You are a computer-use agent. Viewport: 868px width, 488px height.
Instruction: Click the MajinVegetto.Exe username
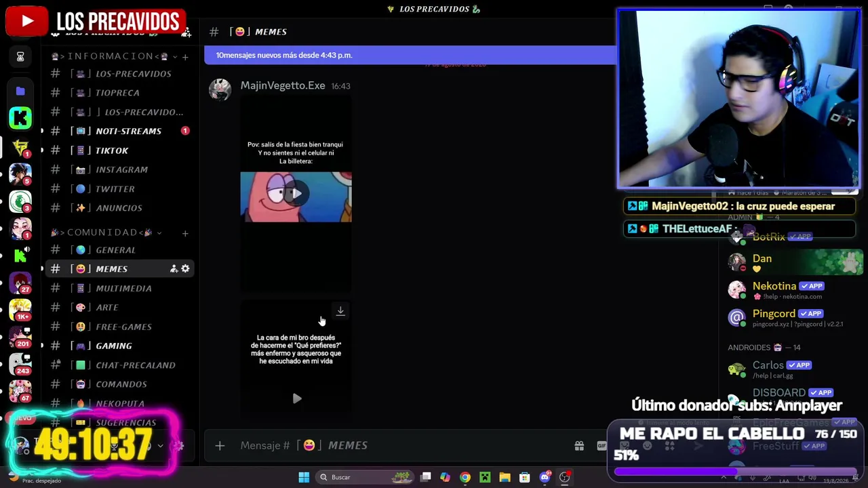(x=283, y=86)
